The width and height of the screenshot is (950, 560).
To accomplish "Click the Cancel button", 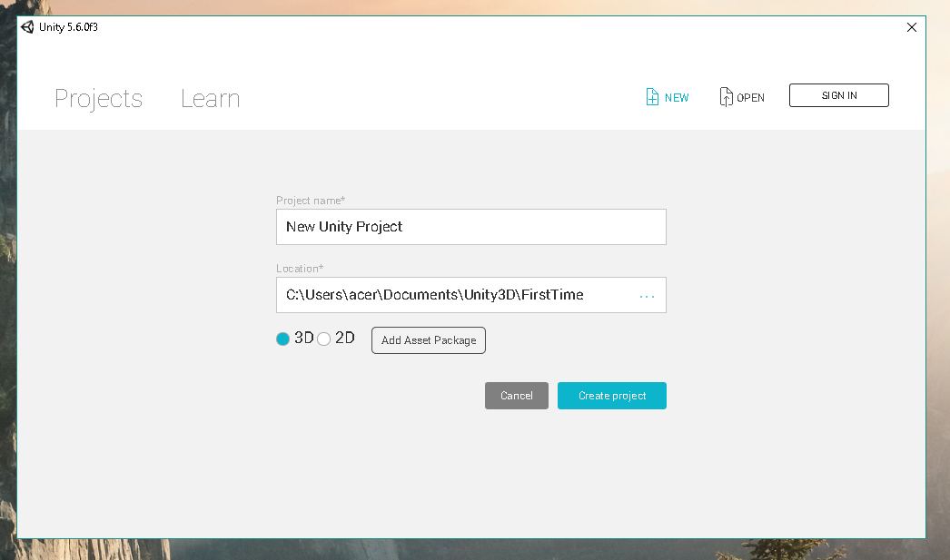I will click(x=516, y=396).
